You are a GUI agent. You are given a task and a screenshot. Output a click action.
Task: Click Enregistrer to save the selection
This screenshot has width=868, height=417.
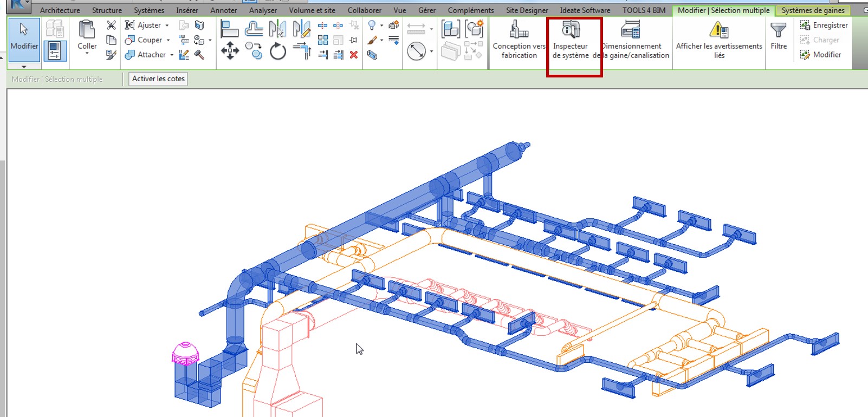(824, 25)
